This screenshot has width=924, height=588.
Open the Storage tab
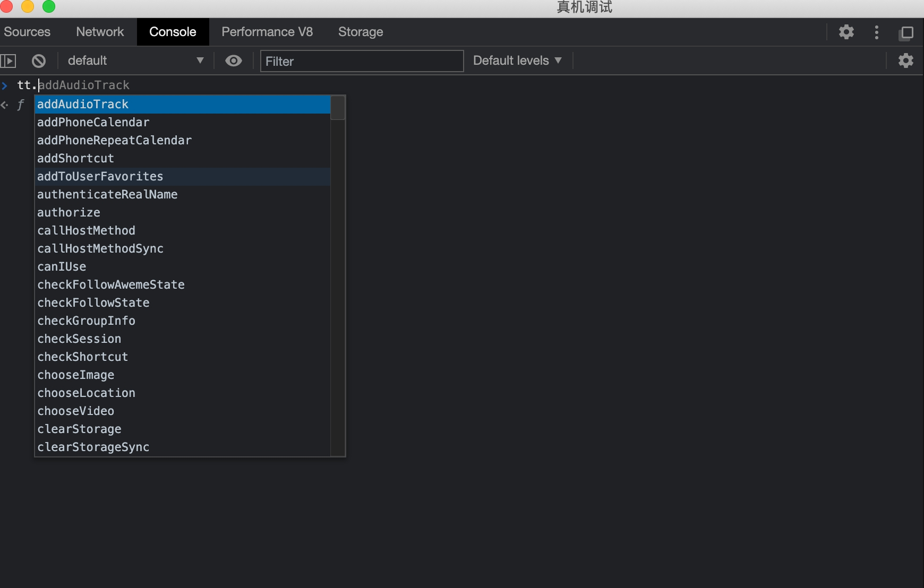click(x=361, y=32)
